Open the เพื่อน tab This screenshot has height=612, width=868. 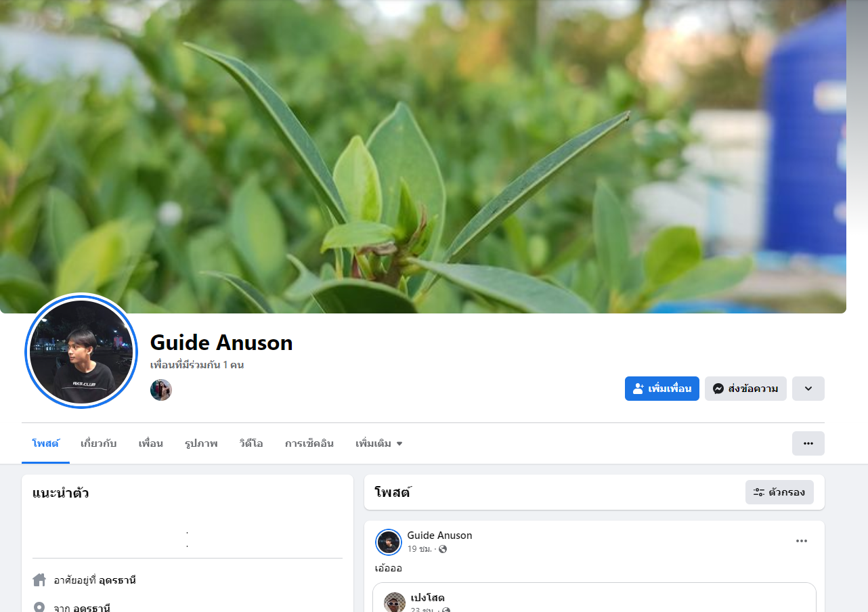(151, 443)
